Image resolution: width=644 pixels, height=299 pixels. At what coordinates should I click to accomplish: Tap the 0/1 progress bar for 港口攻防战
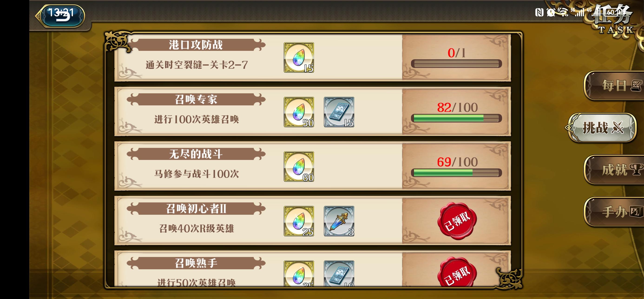(x=457, y=64)
